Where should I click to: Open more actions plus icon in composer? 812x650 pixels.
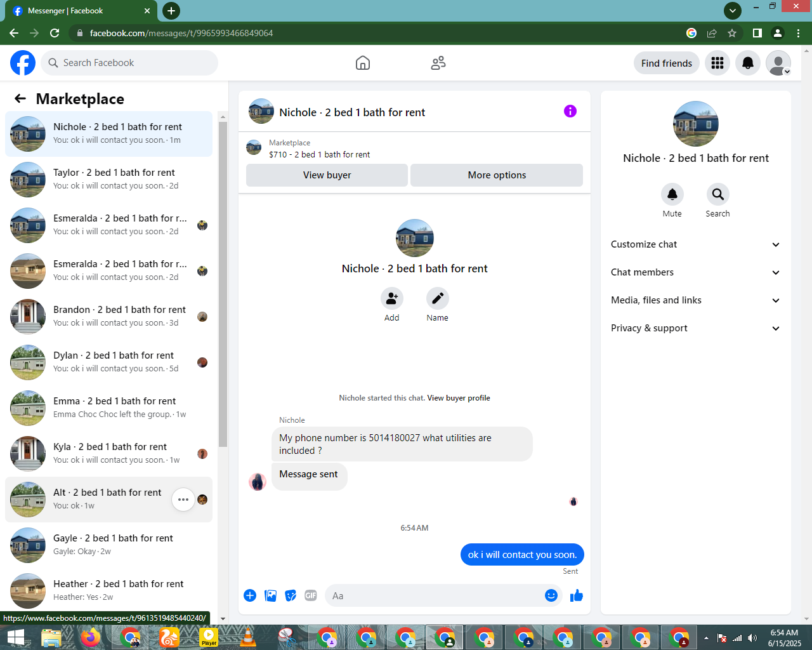pos(250,595)
